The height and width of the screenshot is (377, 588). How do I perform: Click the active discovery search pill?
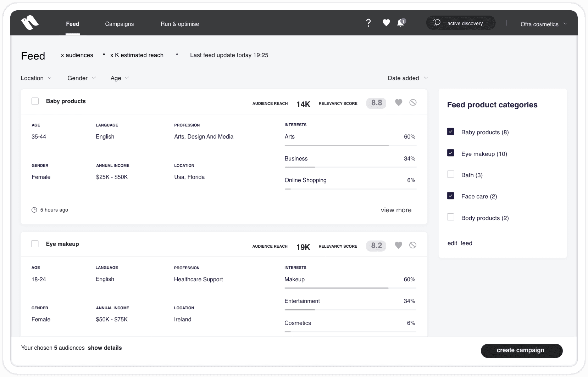point(461,23)
